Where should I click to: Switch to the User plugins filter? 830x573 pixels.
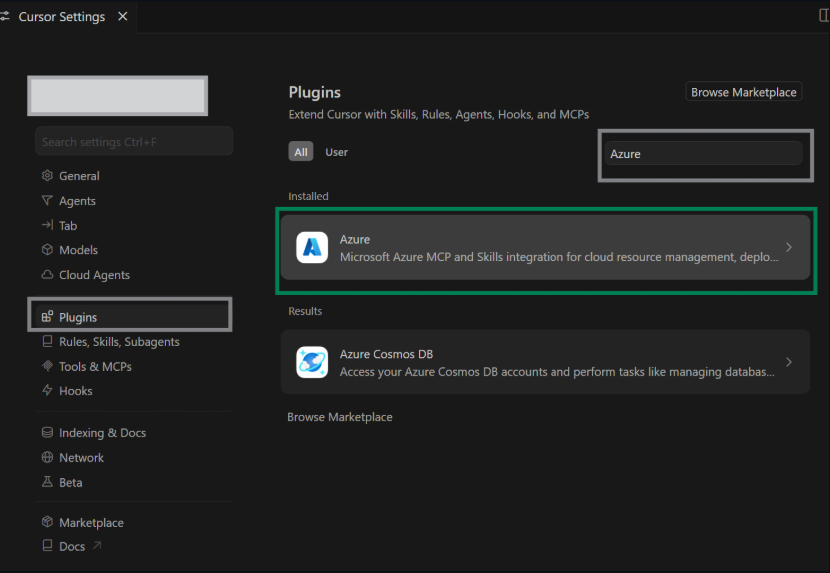[x=337, y=152]
